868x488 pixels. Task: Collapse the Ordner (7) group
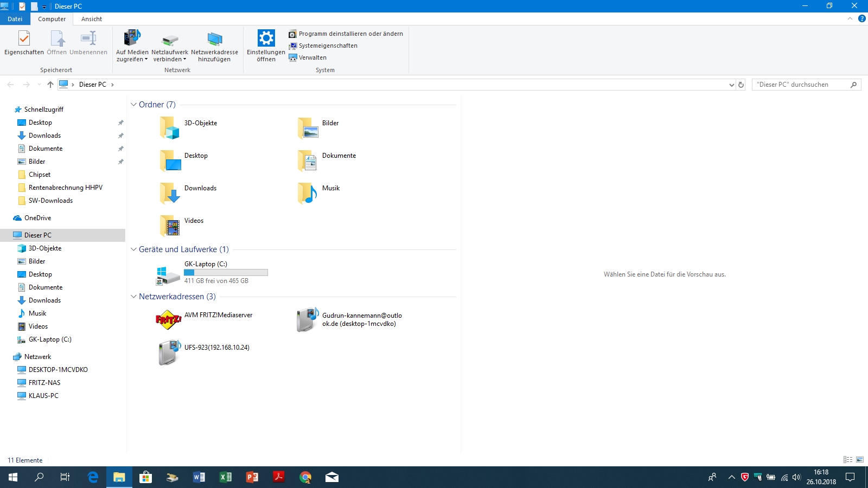(x=133, y=105)
